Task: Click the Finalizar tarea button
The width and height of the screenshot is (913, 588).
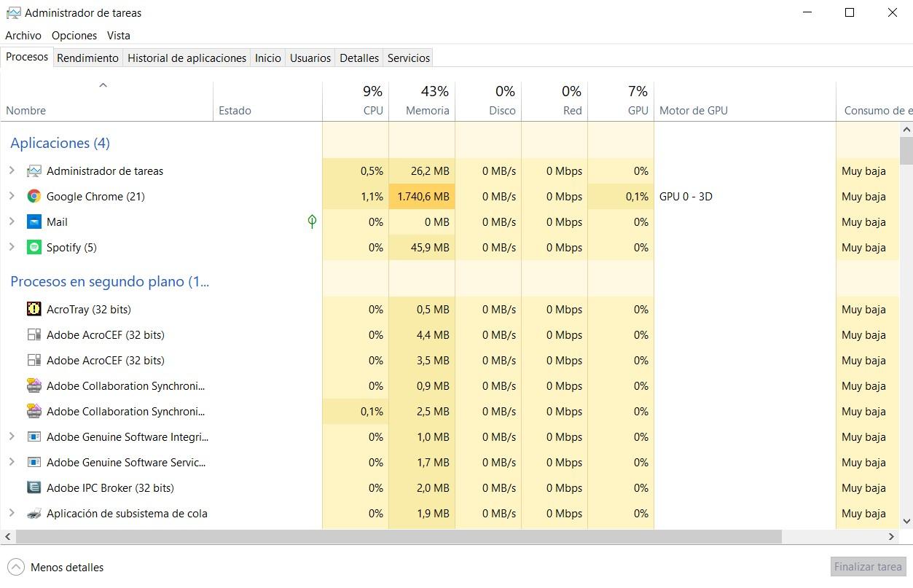Action: pos(868,567)
